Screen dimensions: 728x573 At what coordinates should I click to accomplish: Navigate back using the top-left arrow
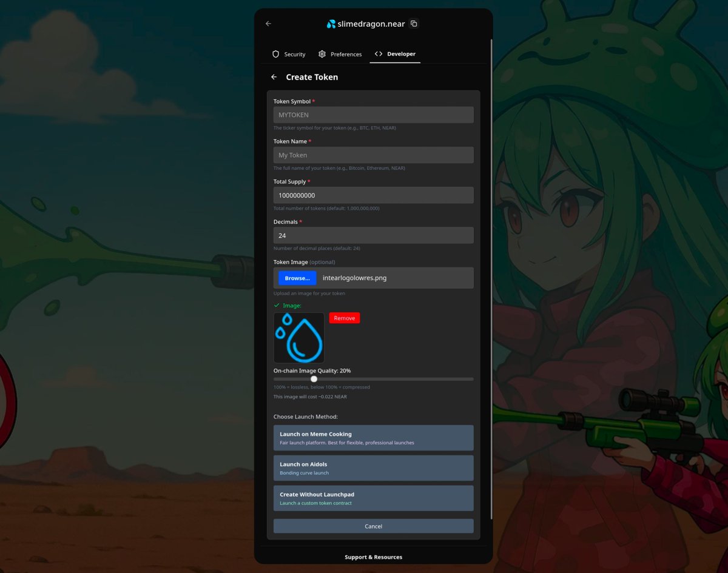(268, 24)
